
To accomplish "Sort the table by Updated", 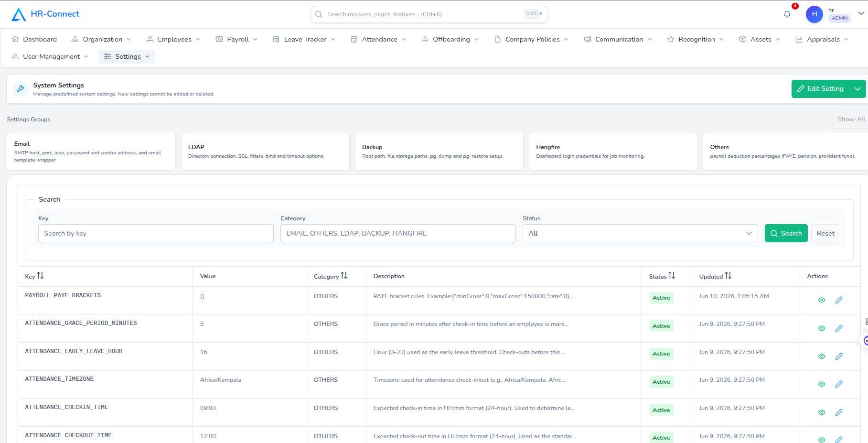I will click(x=728, y=276).
